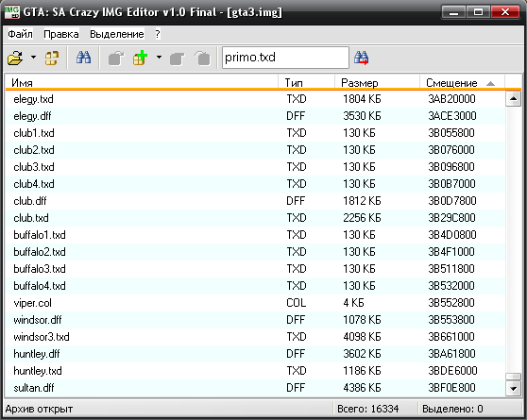Click the find next binoculars icon
The image size is (527, 420).
(362, 59)
